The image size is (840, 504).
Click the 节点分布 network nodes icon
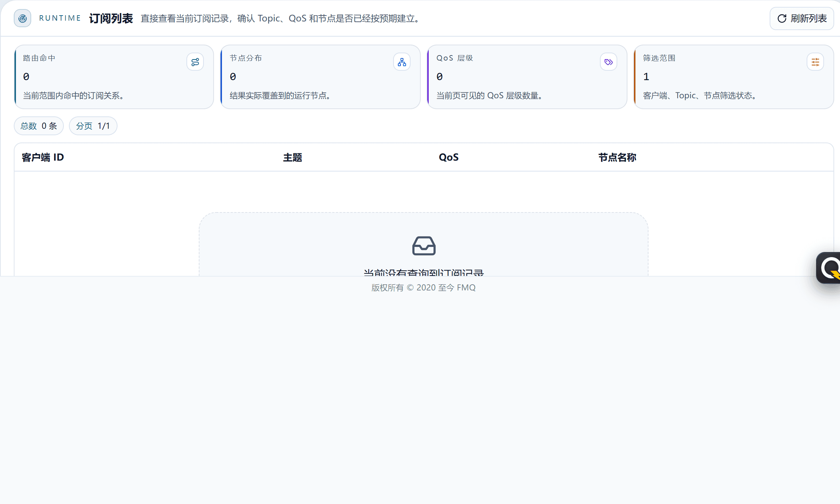click(x=402, y=62)
